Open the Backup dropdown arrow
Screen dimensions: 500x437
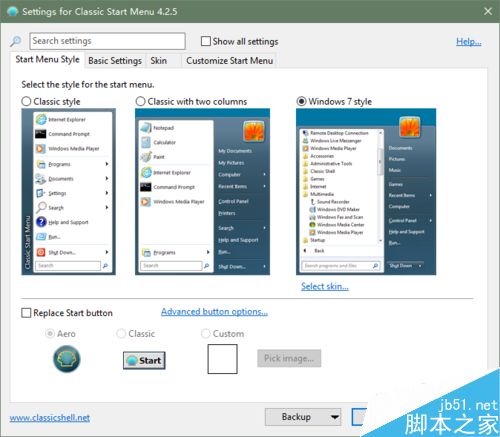tap(335, 417)
